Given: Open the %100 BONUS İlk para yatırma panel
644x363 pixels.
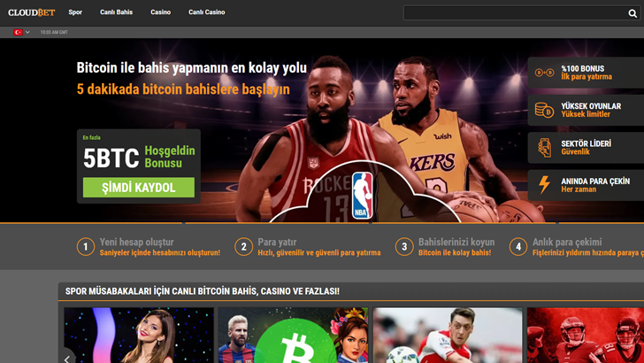Looking at the screenshot, I should (x=586, y=73).
